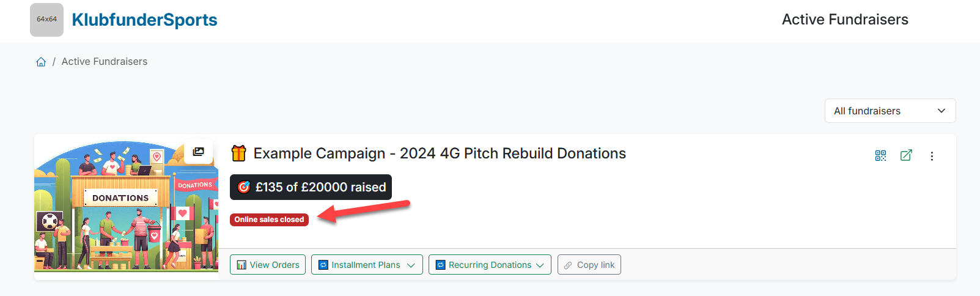Click the 64x64 logo placeholder

coord(46,20)
